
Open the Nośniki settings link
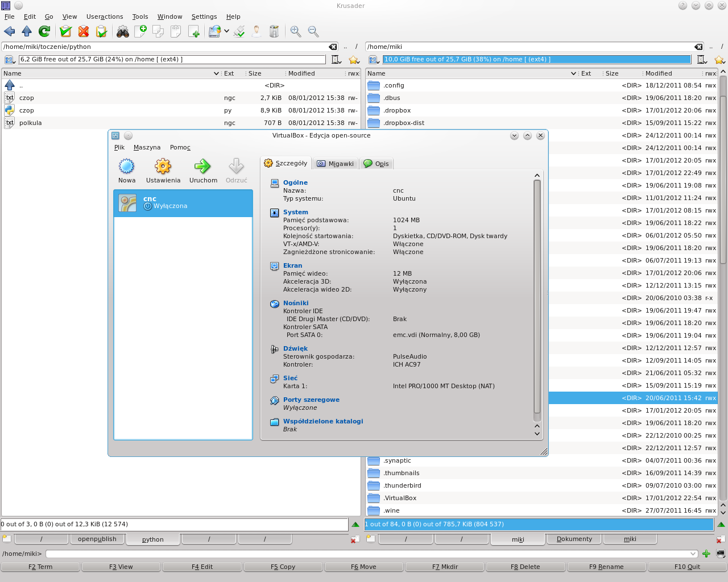click(296, 303)
